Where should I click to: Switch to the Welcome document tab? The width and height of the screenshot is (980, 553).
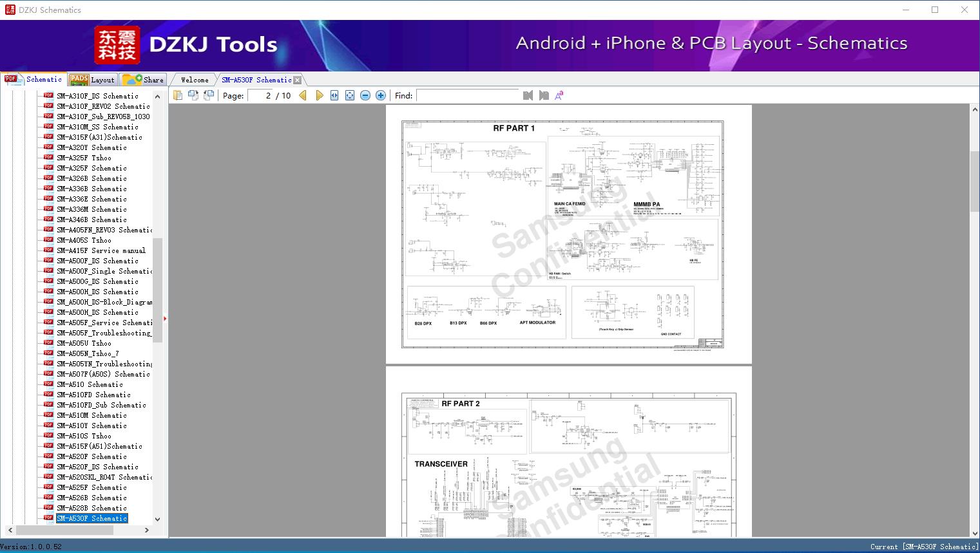[x=195, y=80]
